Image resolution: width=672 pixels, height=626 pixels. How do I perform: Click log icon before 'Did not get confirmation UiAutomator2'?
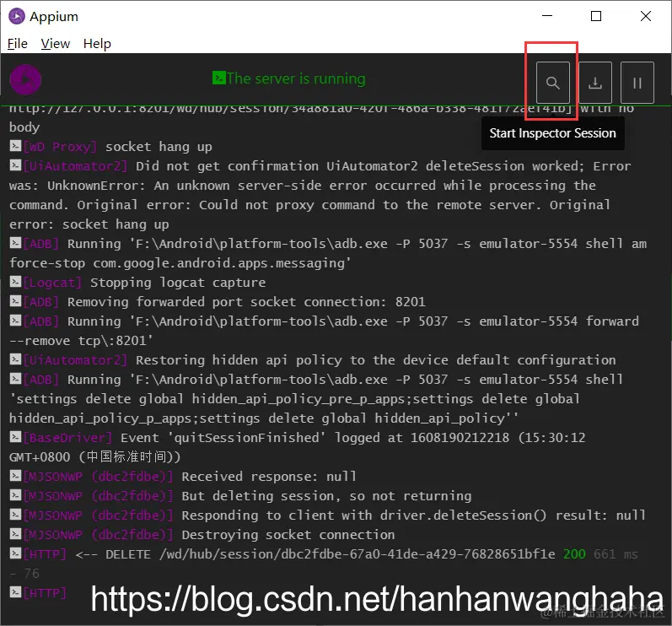pyautogui.click(x=15, y=165)
